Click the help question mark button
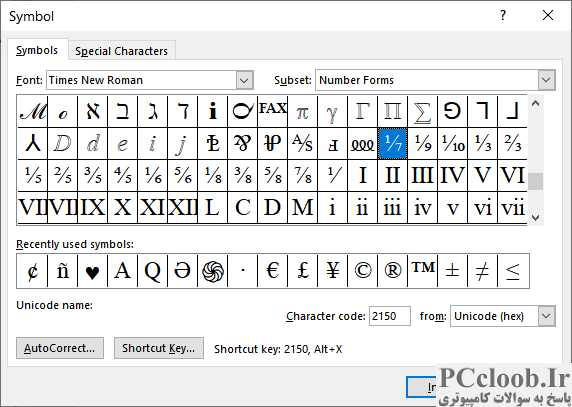The image size is (572, 407). pos(503,15)
